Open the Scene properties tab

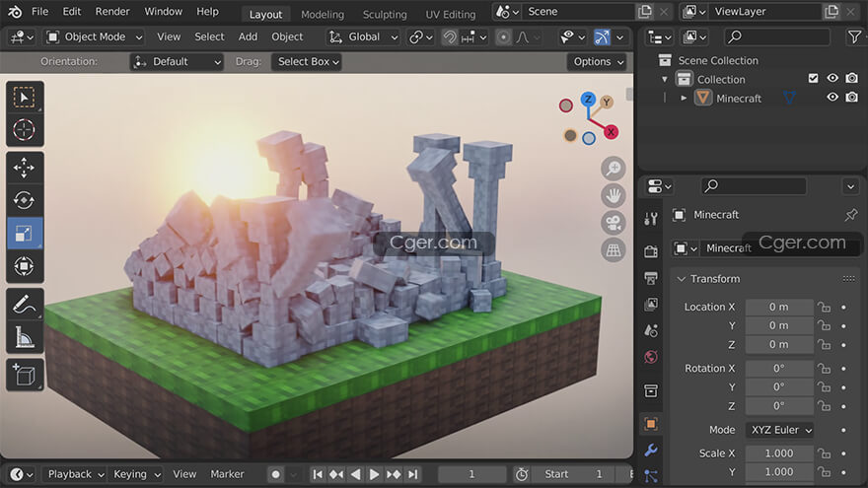(x=651, y=331)
